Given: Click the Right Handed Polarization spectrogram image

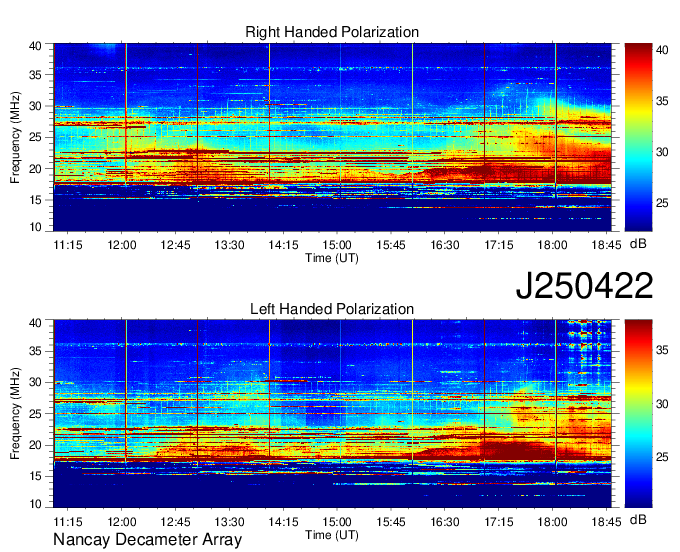Looking at the screenshot, I should 332,137.
